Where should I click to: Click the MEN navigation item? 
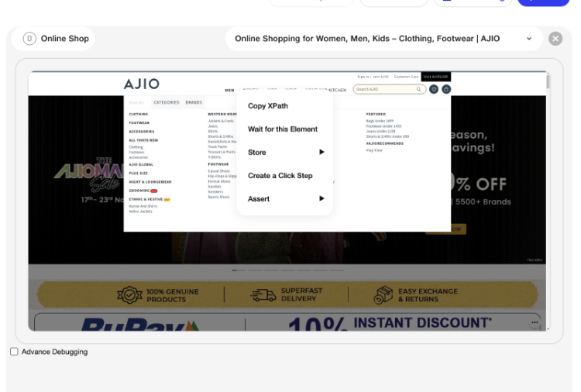click(x=229, y=90)
